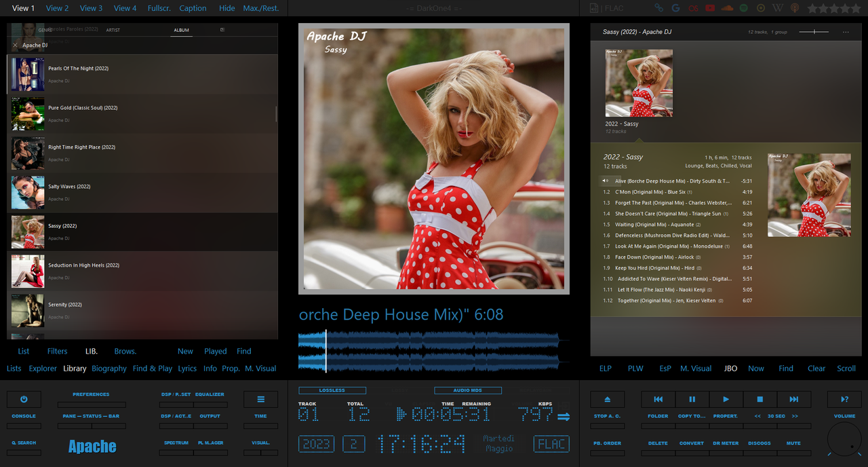Select Salty Waves (2022) album
Image resolution: width=868 pixels, height=467 pixels.
point(142,192)
